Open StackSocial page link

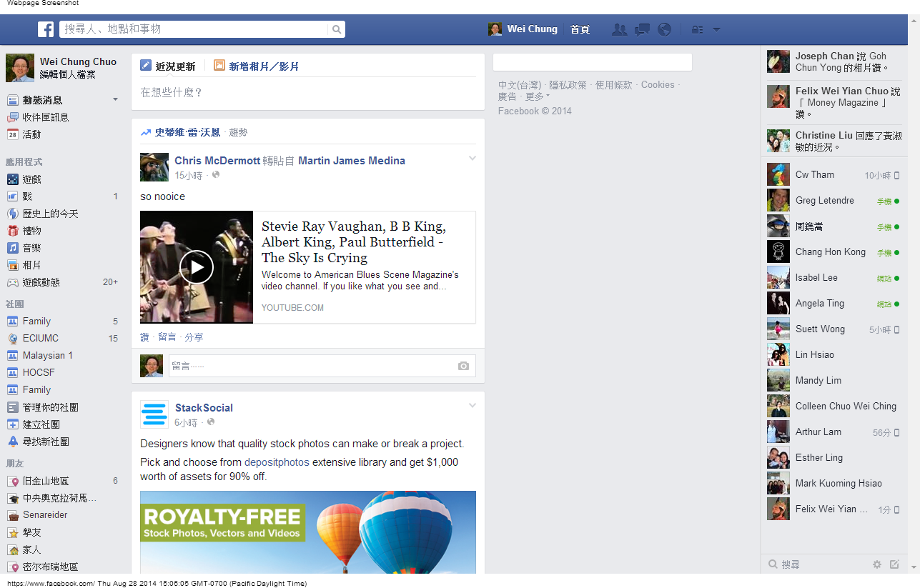204,408
